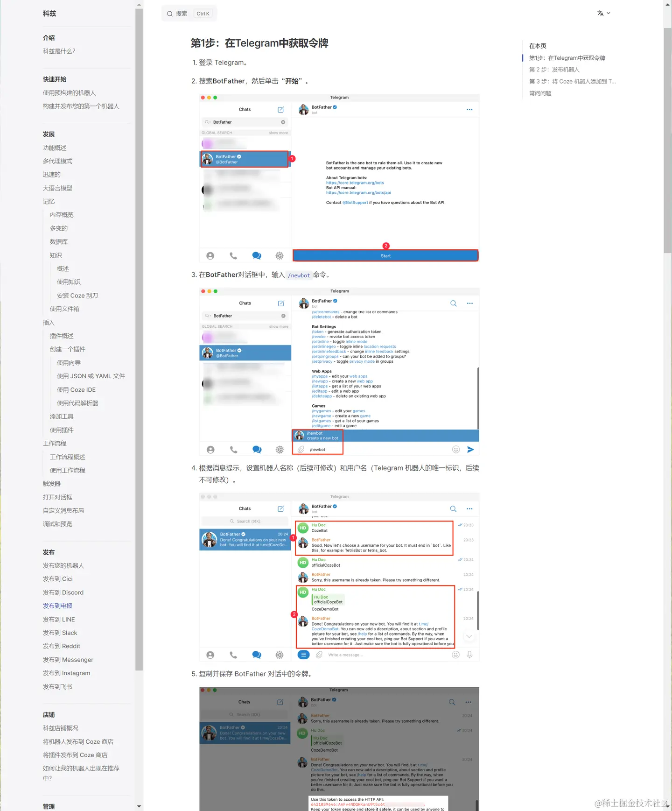Jump to '第 2 步: 发布机器人' in outline
This screenshot has height=811, width=672.
(x=554, y=70)
